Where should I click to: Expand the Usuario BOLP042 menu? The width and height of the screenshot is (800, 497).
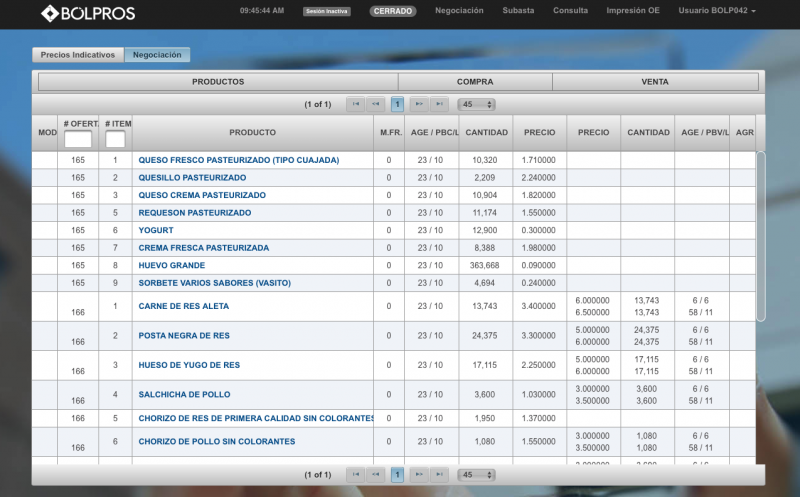[x=717, y=11]
